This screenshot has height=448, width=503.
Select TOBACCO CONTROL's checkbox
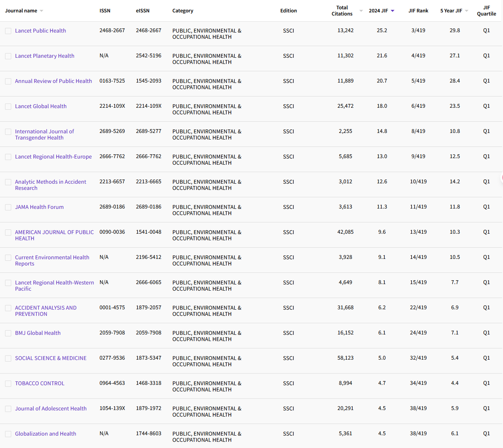click(8, 383)
